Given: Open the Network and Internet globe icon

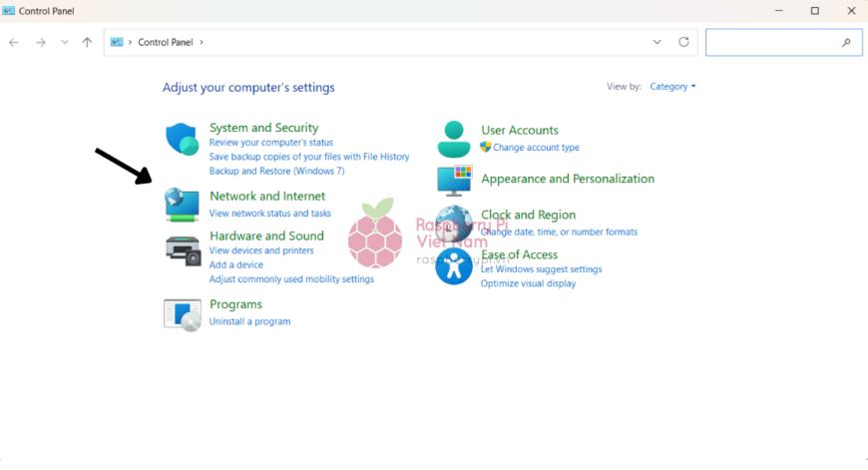Looking at the screenshot, I should pyautogui.click(x=182, y=204).
